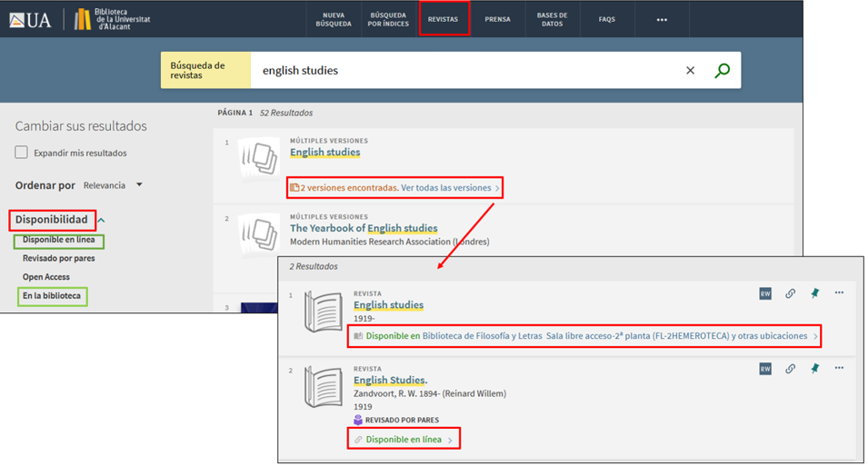Open more actions for second English Studies record
Viewport: 868px width, 466px height.
pos(839,368)
